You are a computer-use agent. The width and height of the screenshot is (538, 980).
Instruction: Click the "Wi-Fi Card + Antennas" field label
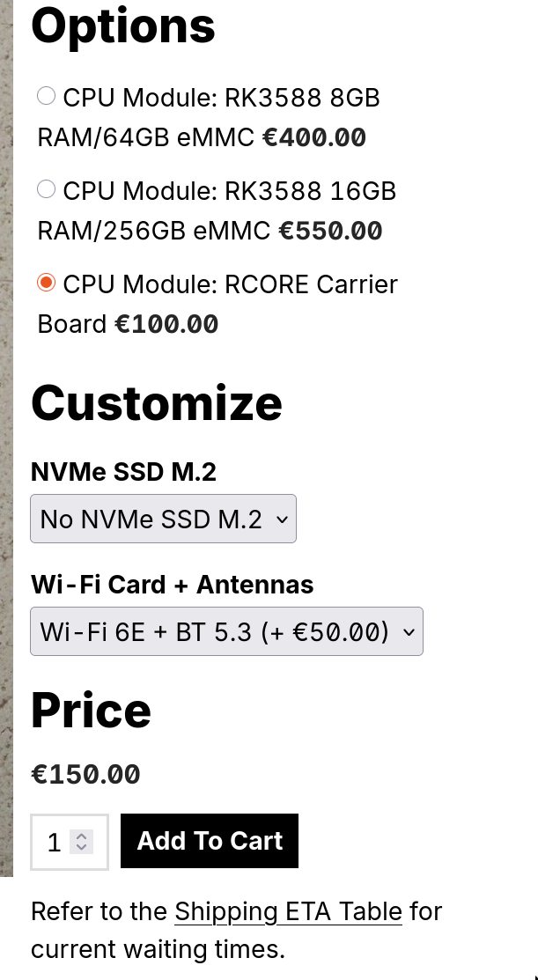[x=172, y=585]
